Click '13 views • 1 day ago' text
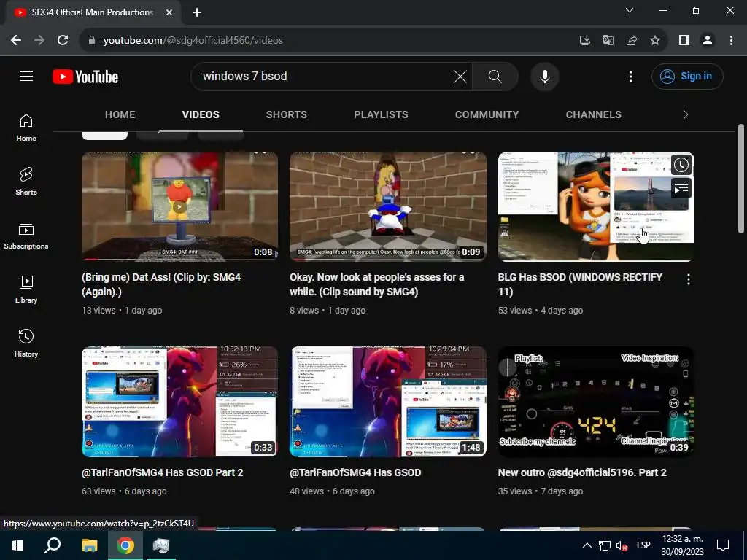 (122, 311)
